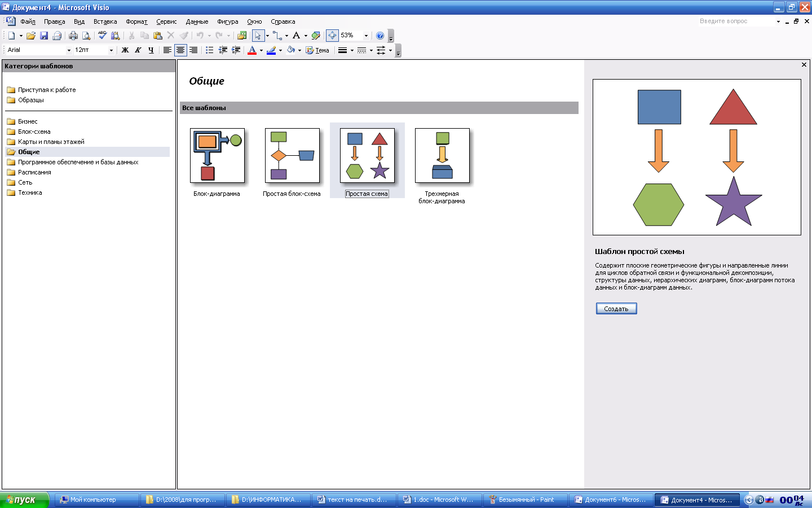The height and width of the screenshot is (508, 812).
Task: Click the bulleted list icon
Action: 209,50
